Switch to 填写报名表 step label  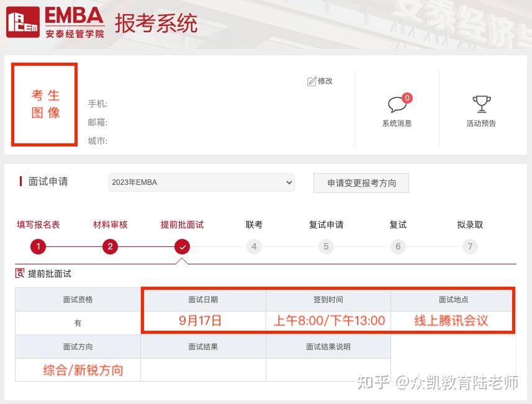(38, 225)
